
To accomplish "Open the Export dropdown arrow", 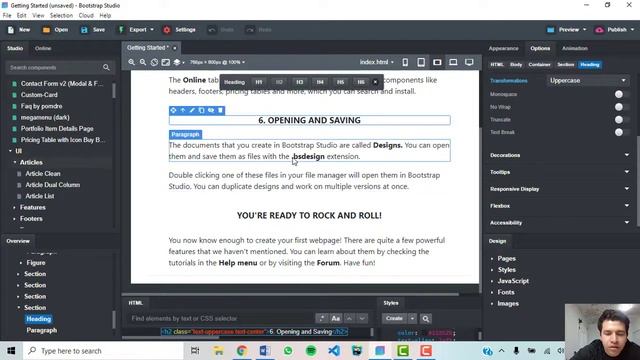I will pyautogui.click(x=152, y=30).
